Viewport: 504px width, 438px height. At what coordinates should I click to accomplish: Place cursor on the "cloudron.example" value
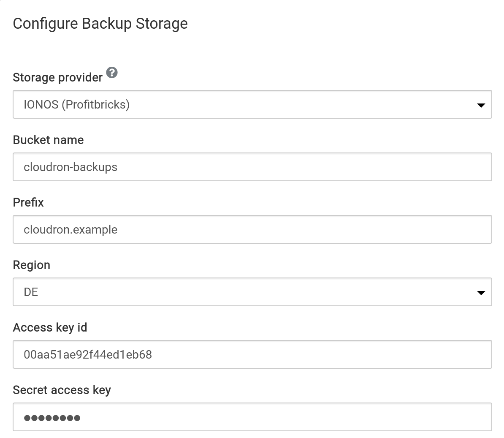tap(70, 229)
